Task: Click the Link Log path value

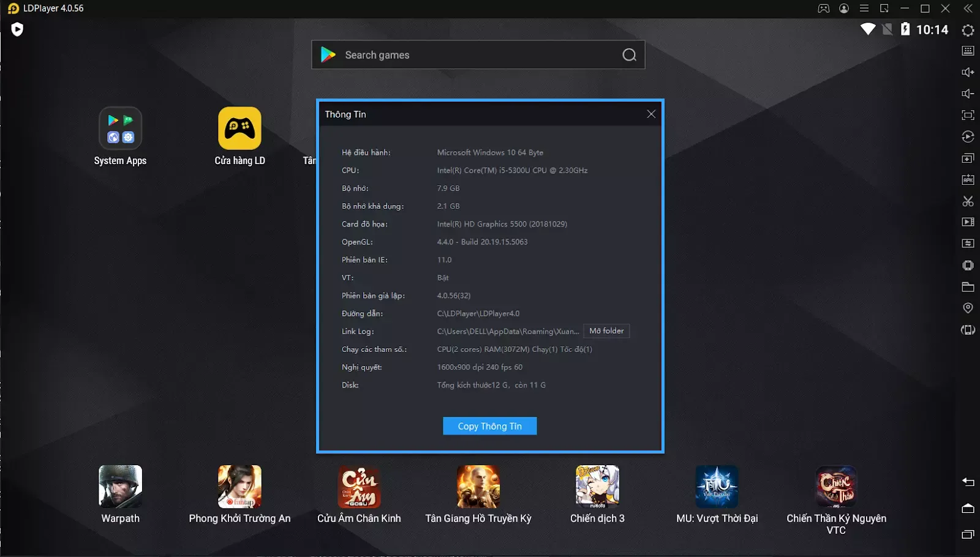Action: [x=508, y=331]
